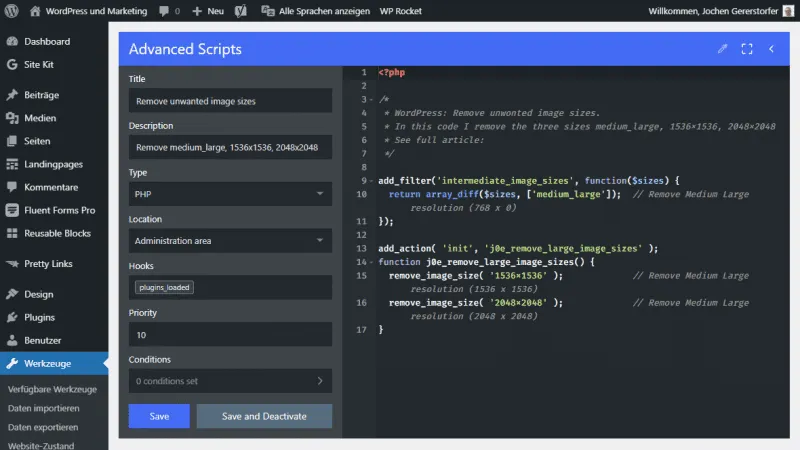Click the Priority field showing 10
The width and height of the screenshot is (800, 450).
tap(230, 335)
